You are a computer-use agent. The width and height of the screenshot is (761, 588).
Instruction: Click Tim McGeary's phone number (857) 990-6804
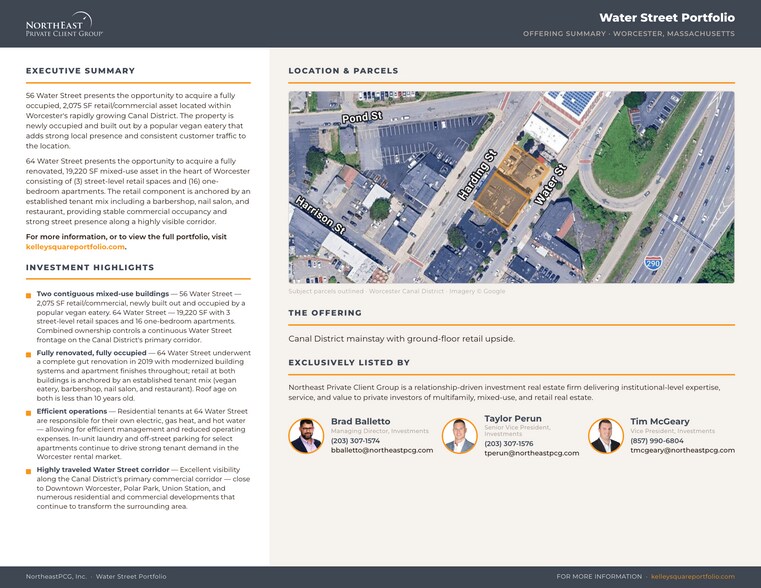pyautogui.click(x=657, y=441)
